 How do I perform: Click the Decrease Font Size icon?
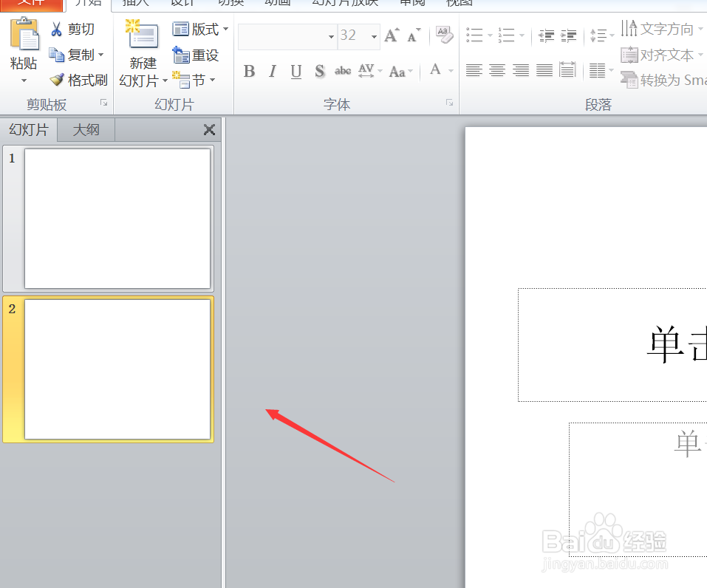[x=414, y=35]
